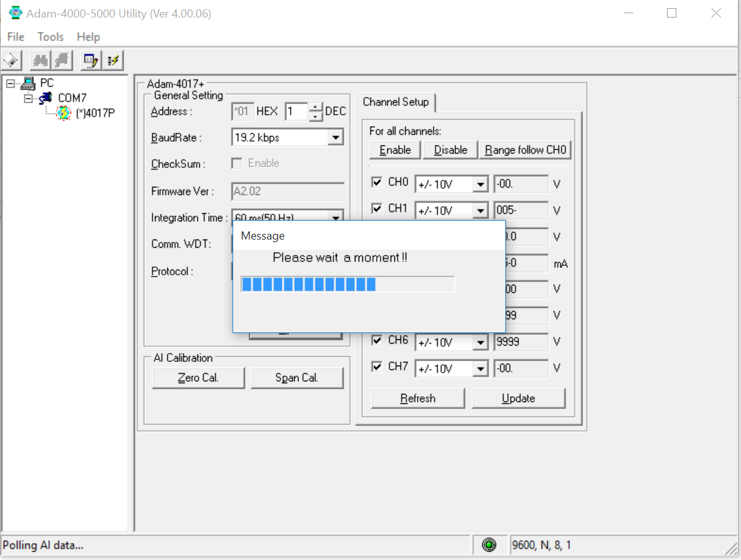Open the Integration Time dropdown arrow
The image size is (741, 560).
(x=335, y=216)
